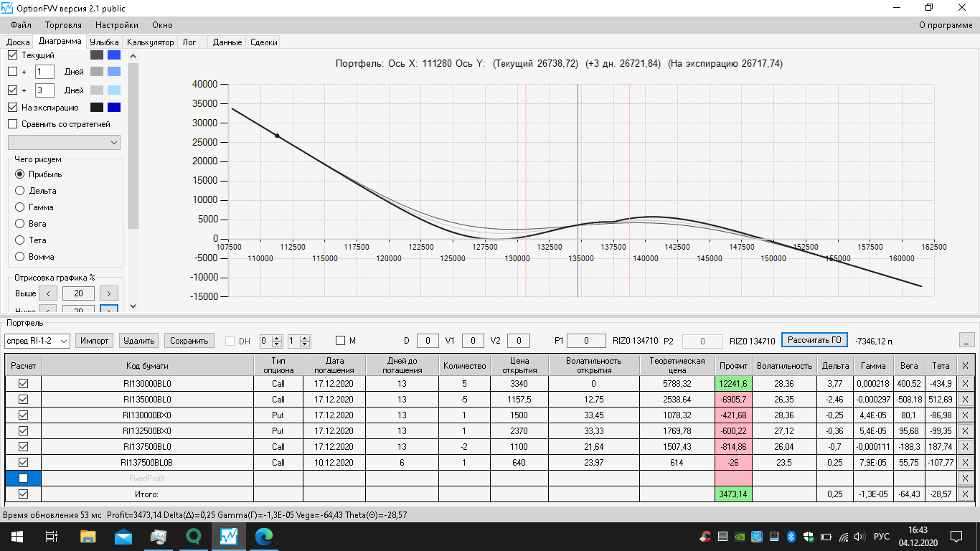Choose Вомма as the chart type
This screenshot has height=551, width=980.
20,257
